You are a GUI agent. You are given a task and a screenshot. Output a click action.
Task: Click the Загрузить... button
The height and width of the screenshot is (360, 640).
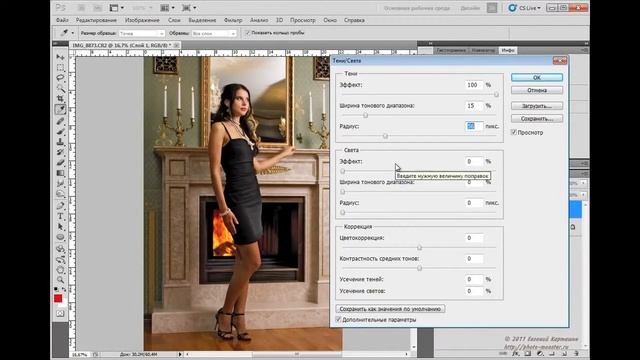pos(537,106)
